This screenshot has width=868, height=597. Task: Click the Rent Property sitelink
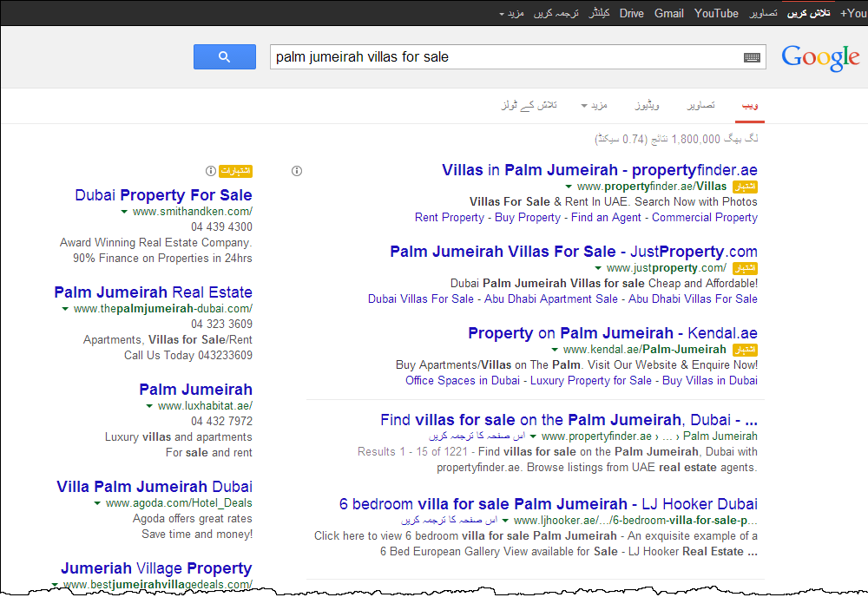pyautogui.click(x=450, y=218)
